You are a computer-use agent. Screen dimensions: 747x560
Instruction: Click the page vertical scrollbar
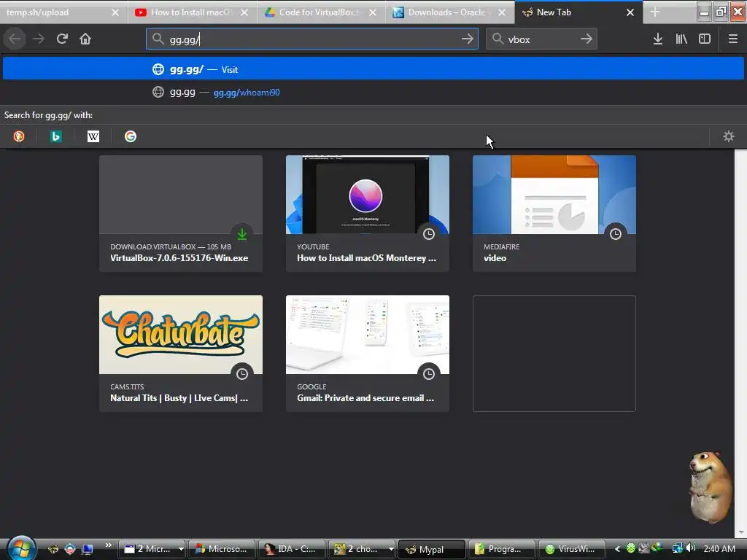pyautogui.click(x=740, y=343)
